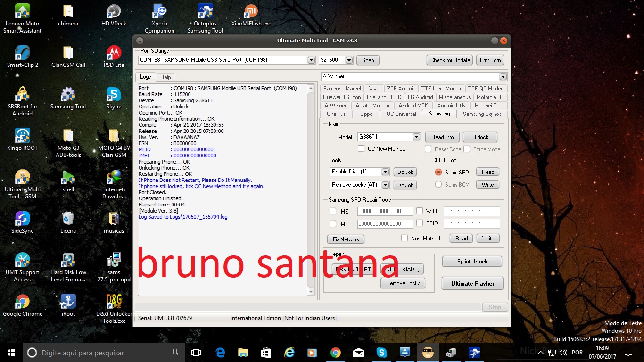Launch HD VDeck desktop shortcut
Viewport: 644px width, 362px height.
(114, 15)
